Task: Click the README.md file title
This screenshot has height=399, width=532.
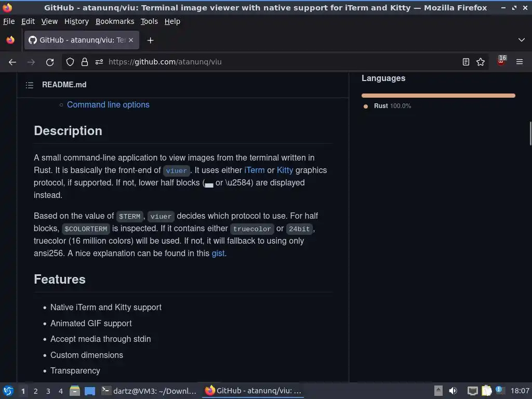Action: [64, 85]
